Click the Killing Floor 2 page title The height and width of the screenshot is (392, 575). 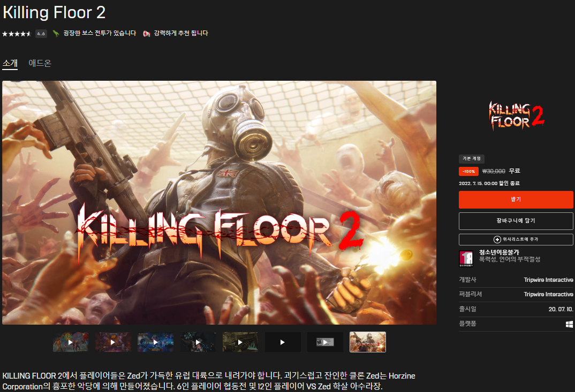tap(54, 12)
